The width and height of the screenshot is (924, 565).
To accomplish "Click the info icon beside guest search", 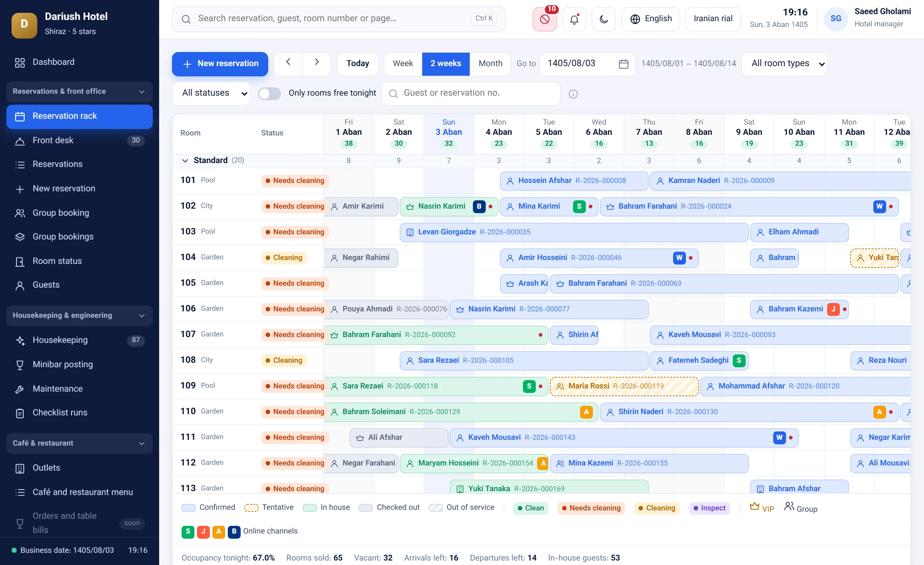I will 573,94.
